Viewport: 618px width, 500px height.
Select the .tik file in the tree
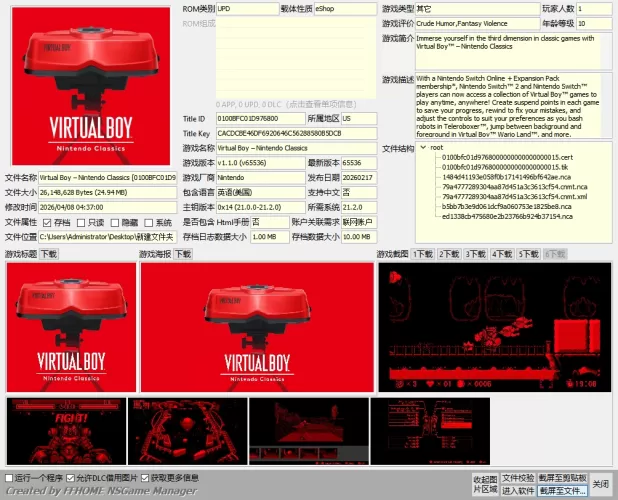pyautogui.click(x=505, y=167)
